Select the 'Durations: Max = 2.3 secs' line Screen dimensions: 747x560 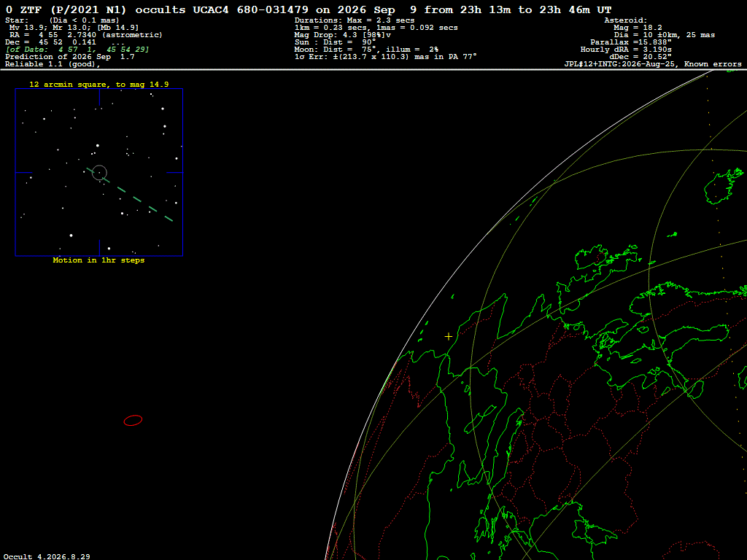(355, 20)
